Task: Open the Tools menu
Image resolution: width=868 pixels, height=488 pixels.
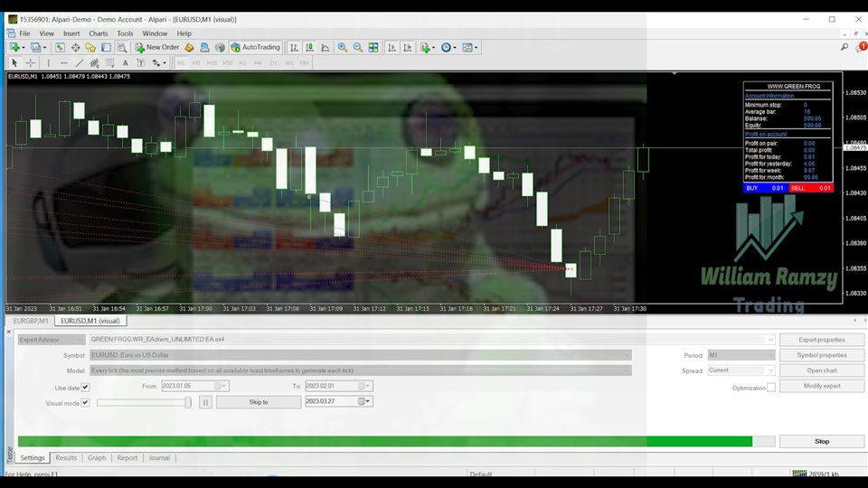Action: [125, 33]
